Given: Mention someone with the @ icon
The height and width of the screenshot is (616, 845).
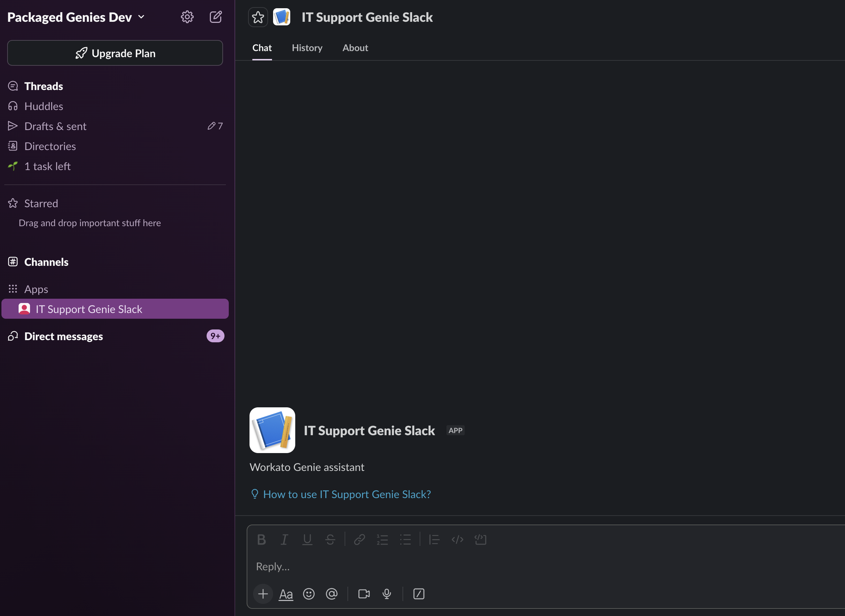Looking at the screenshot, I should pyautogui.click(x=332, y=593).
